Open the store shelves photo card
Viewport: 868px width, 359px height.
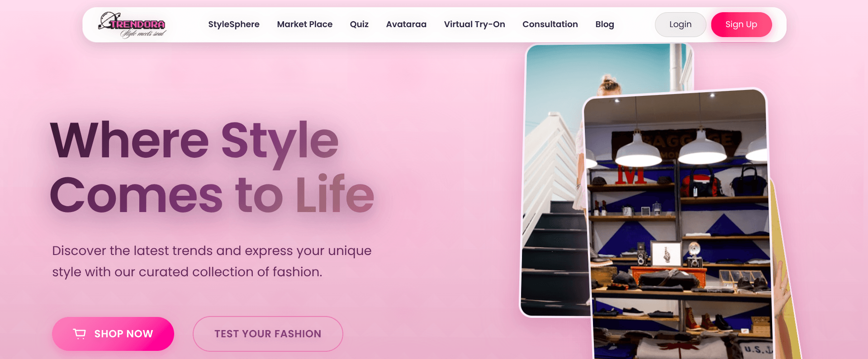pyautogui.click(x=678, y=226)
